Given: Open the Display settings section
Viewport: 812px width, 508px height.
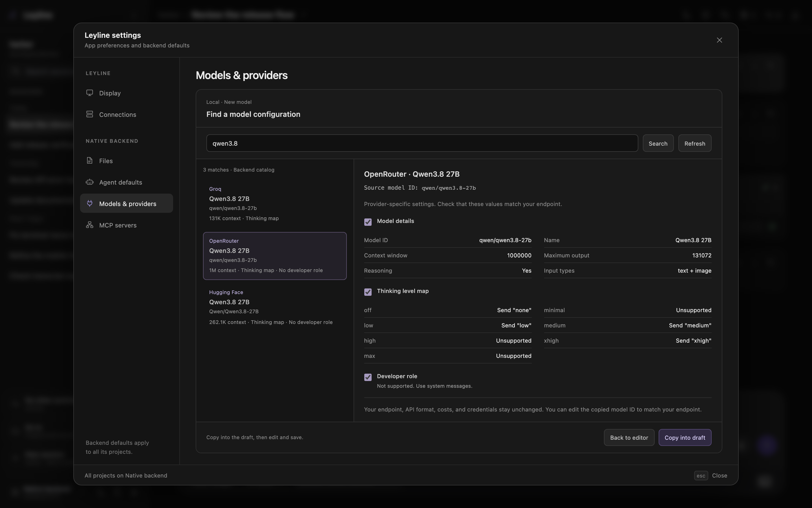Looking at the screenshot, I should click(x=127, y=93).
